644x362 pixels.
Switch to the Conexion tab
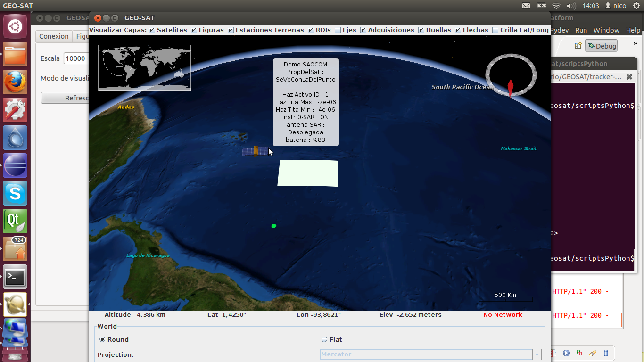coord(54,36)
